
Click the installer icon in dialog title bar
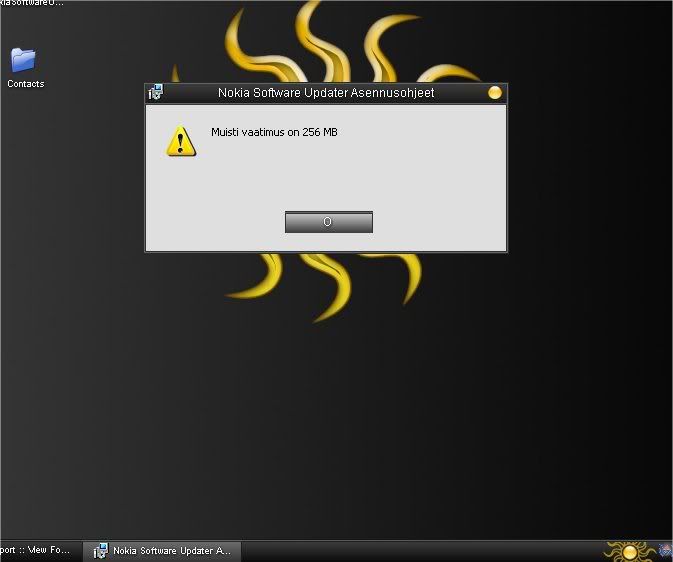[155, 92]
